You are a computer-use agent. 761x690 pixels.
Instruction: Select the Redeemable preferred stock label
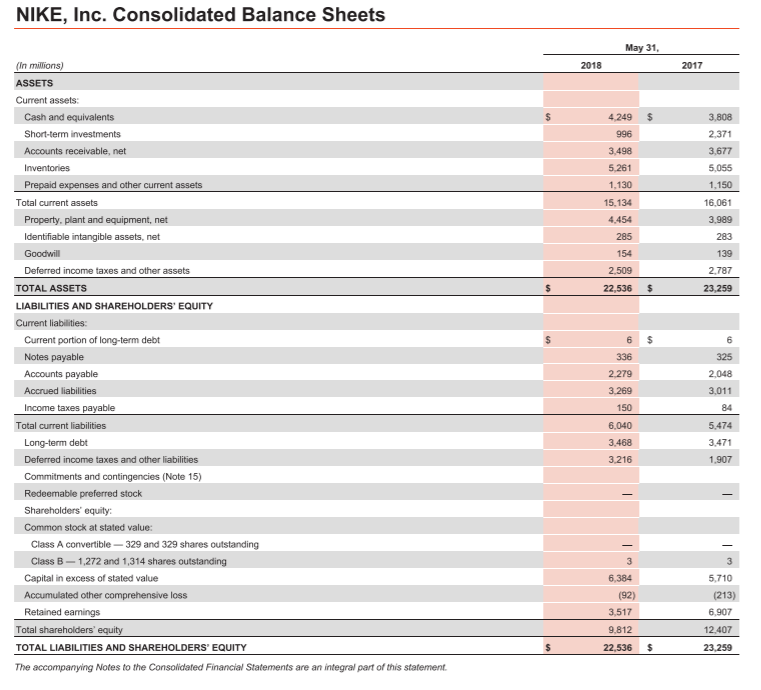83,493
